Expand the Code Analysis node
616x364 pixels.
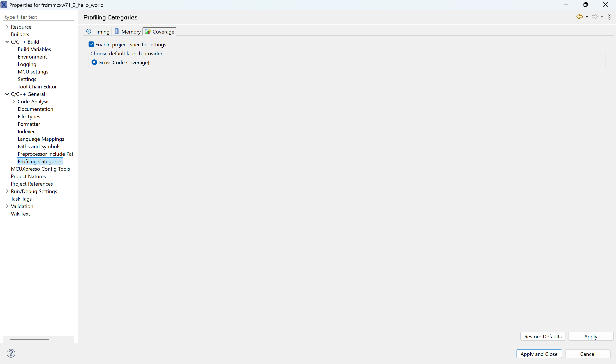14,101
